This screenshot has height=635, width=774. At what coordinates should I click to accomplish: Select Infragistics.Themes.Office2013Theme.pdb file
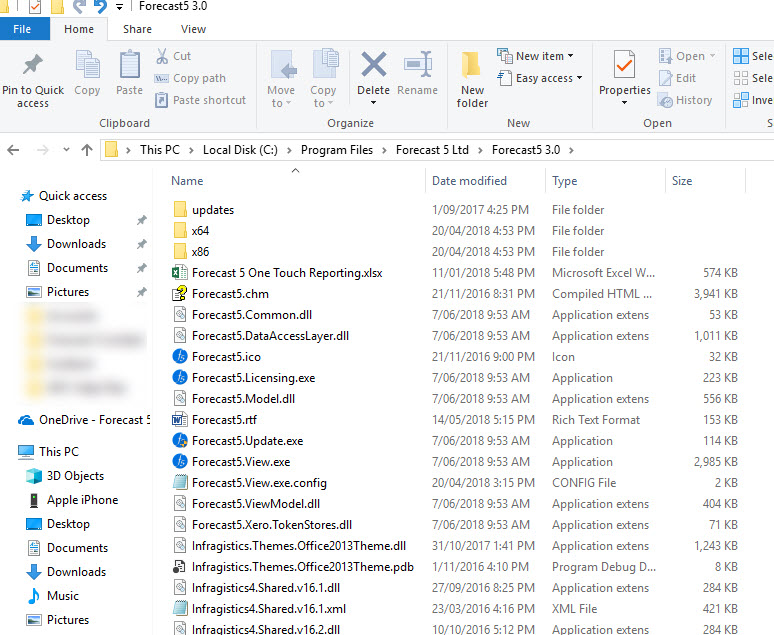click(303, 567)
